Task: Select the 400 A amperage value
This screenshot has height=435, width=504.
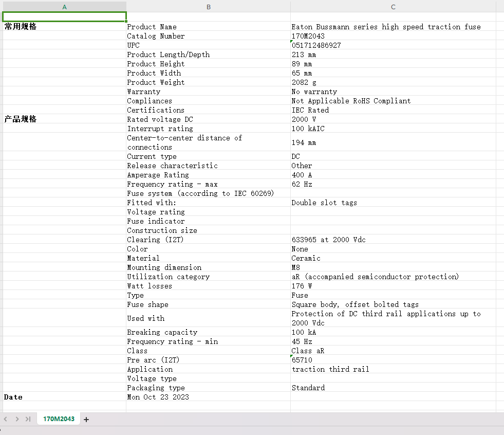Action: (393, 175)
